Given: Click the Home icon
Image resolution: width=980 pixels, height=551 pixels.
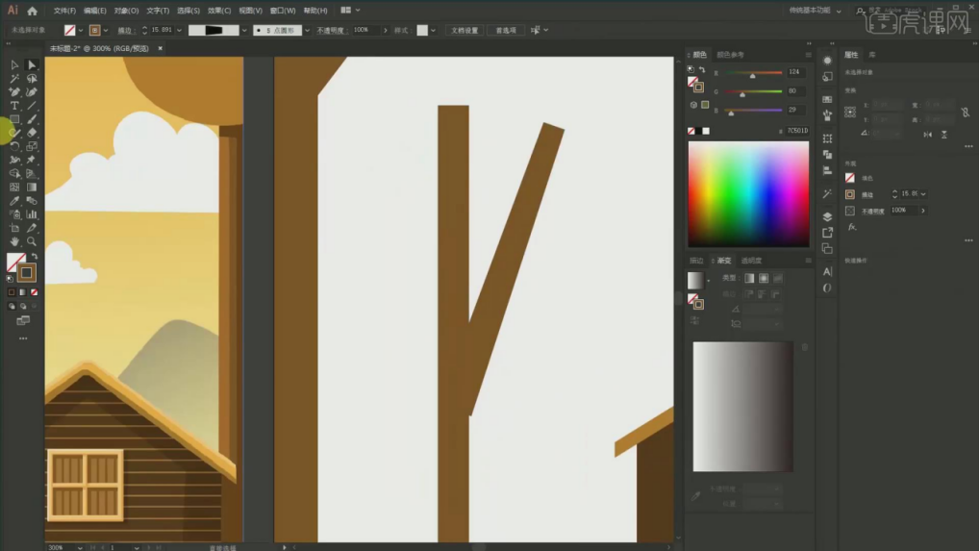Looking at the screenshot, I should tap(32, 11).
